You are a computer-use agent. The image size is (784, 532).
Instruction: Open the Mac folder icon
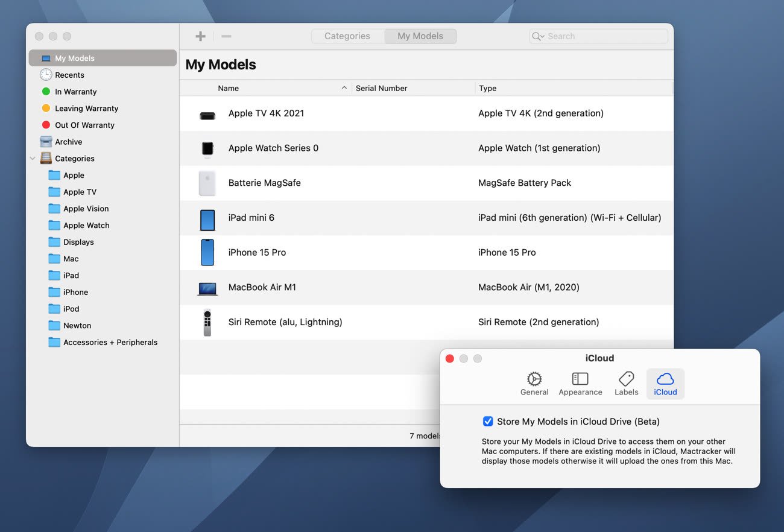(x=54, y=259)
